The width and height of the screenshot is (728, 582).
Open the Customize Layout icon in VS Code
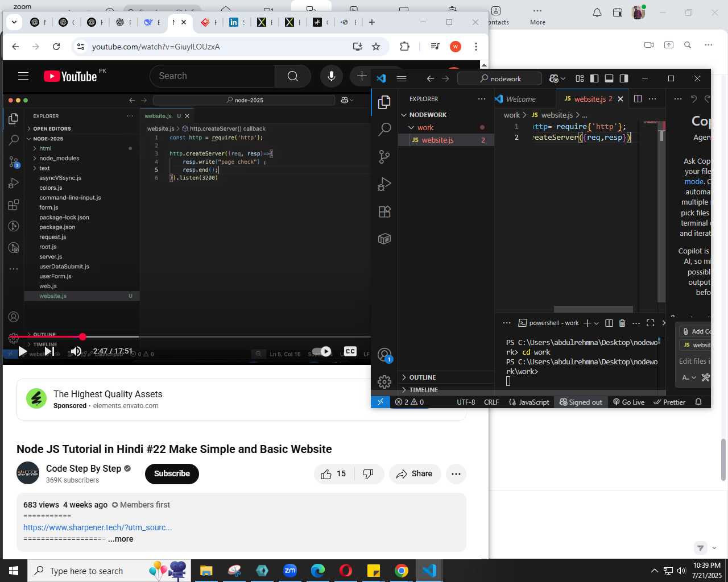[580, 78]
